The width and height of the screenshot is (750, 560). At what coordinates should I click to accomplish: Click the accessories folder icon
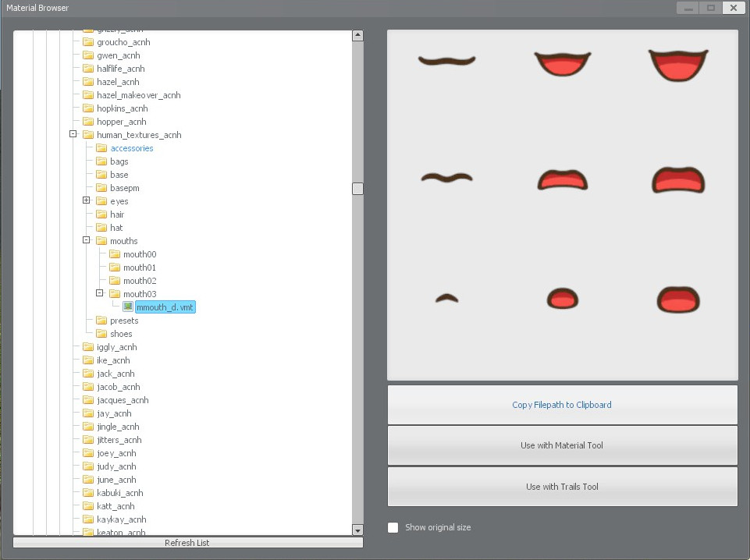tap(101, 148)
